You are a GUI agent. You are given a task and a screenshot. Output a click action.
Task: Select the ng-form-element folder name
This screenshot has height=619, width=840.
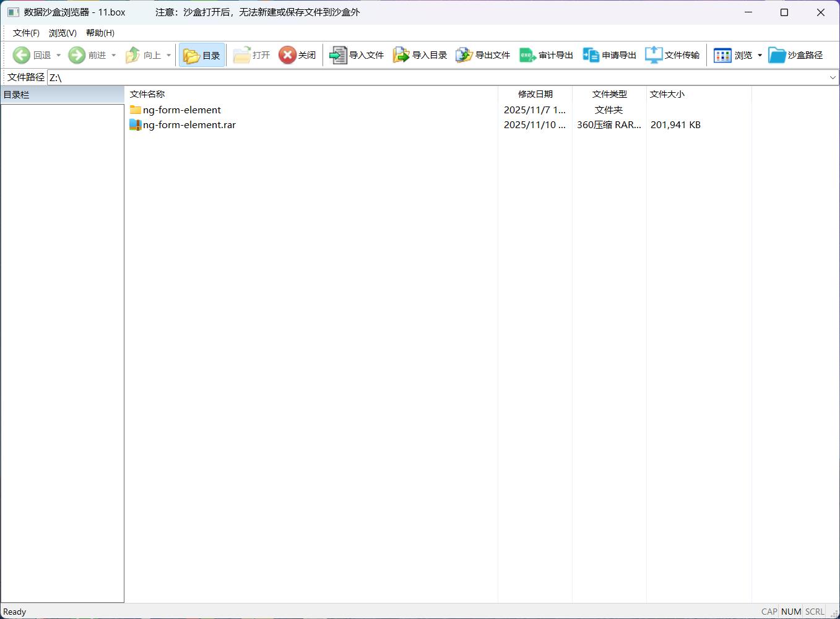click(x=182, y=110)
